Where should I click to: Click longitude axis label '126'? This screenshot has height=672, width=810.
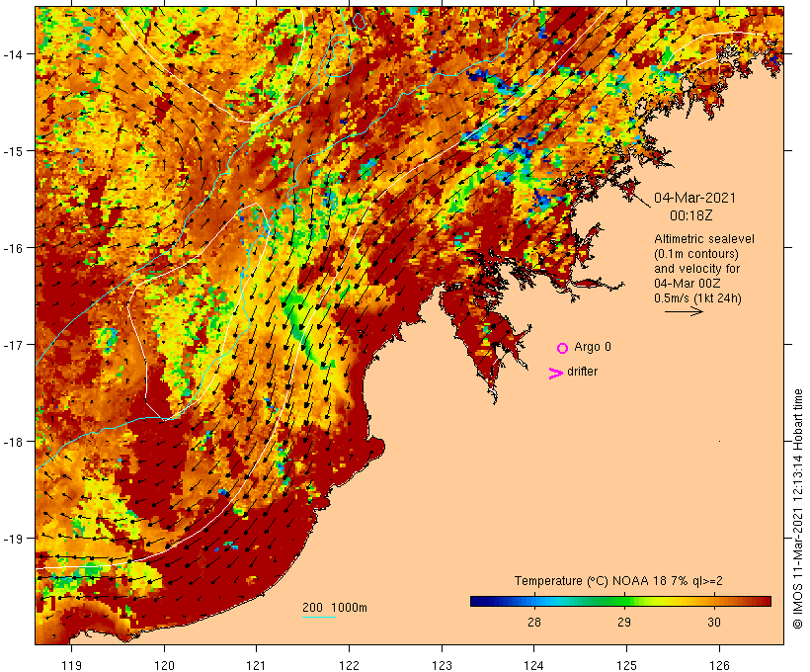[x=719, y=665]
